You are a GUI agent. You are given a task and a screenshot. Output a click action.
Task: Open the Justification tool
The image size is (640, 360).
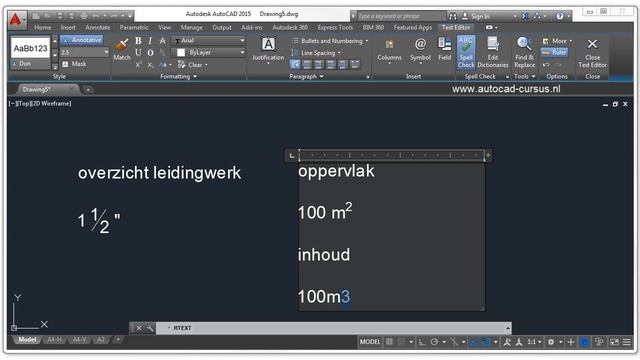[x=268, y=50]
